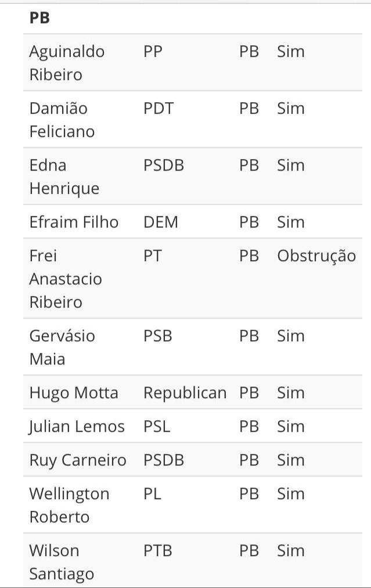Click Wilson Santiago name

[62, 562]
